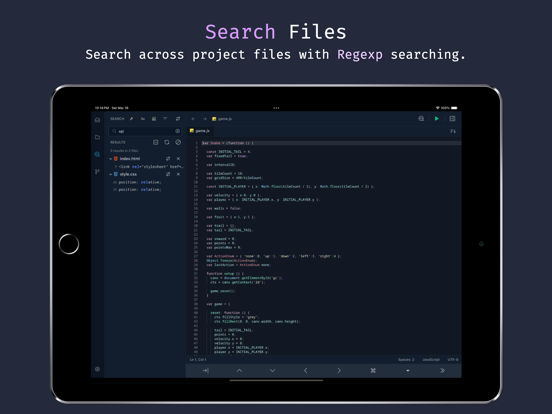Open the line 37 position: relative result
The width and height of the screenshot is (552, 414).
tap(137, 190)
